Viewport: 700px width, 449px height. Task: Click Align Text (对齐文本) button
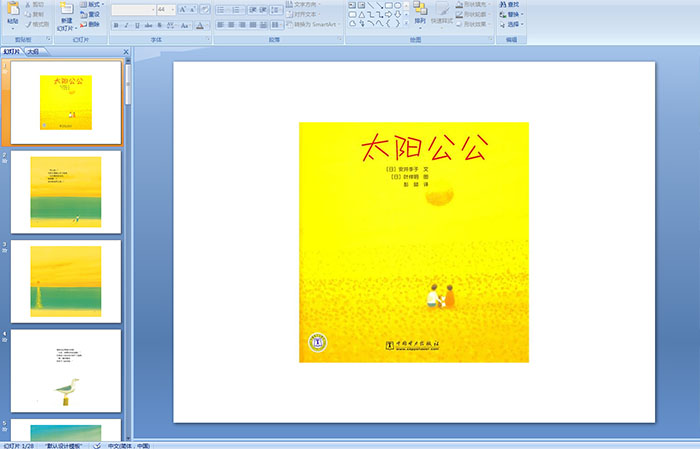pyautogui.click(x=302, y=14)
